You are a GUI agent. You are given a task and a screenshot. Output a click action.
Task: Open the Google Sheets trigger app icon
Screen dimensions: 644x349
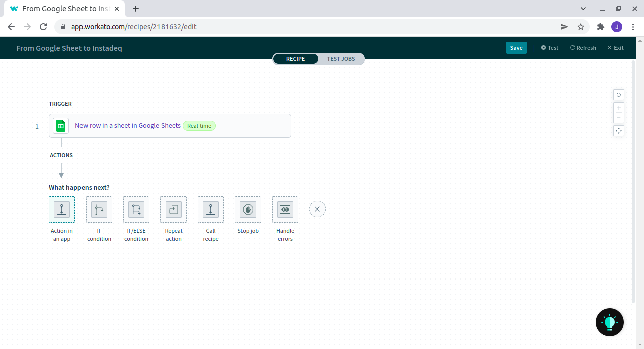[x=61, y=126]
